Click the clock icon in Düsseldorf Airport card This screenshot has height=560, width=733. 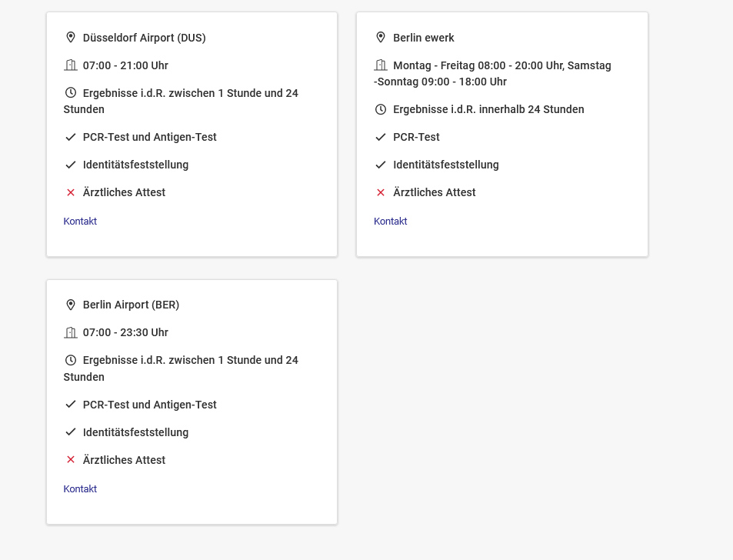click(x=71, y=93)
